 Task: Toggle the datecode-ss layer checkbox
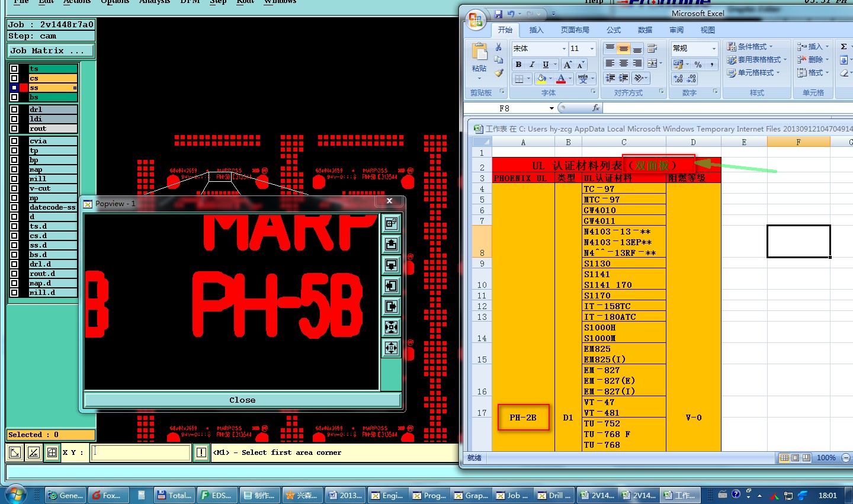[x=14, y=207]
